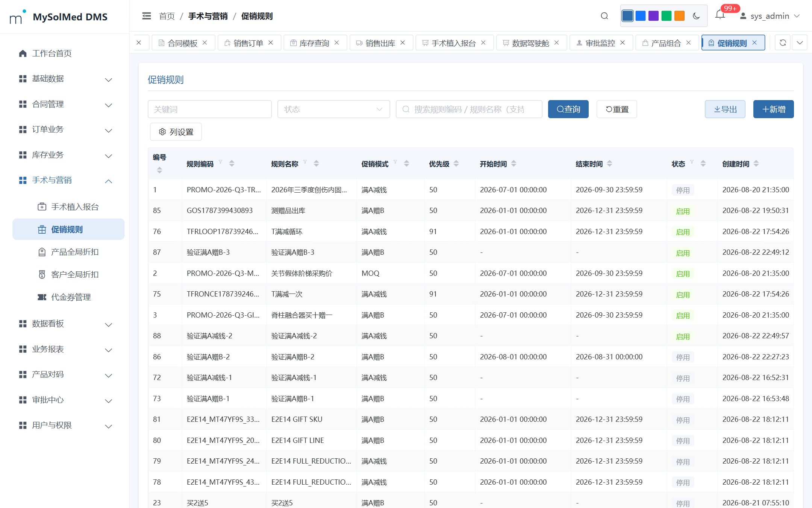Open sys_admin user menu
Image resolution: width=812 pixels, height=508 pixels.
coord(770,16)
